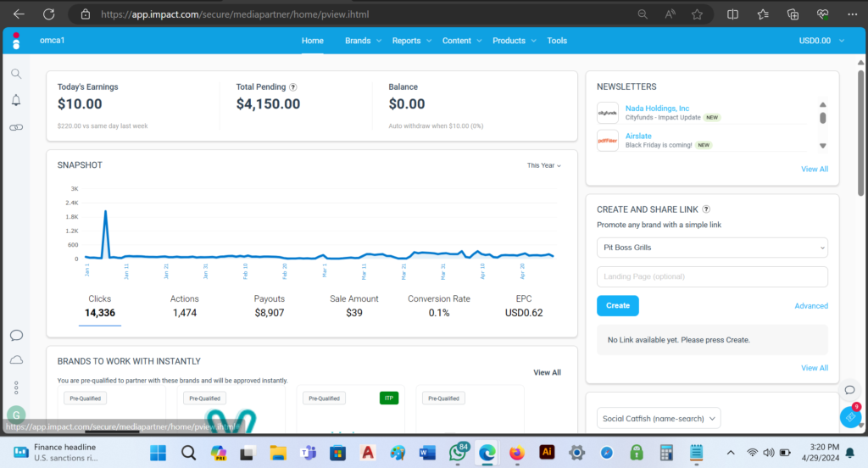Open the Pit Boss Grills brand selector
The width and height of the screenshot is (868, 468).
[x=712, y=248]
